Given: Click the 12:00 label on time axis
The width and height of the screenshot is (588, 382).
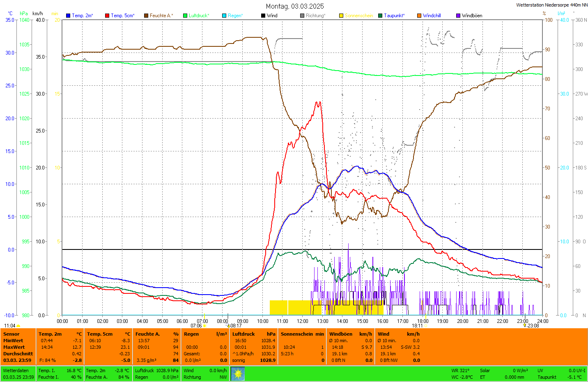Looking at the screenshot, I should click(x=303, y=321).
